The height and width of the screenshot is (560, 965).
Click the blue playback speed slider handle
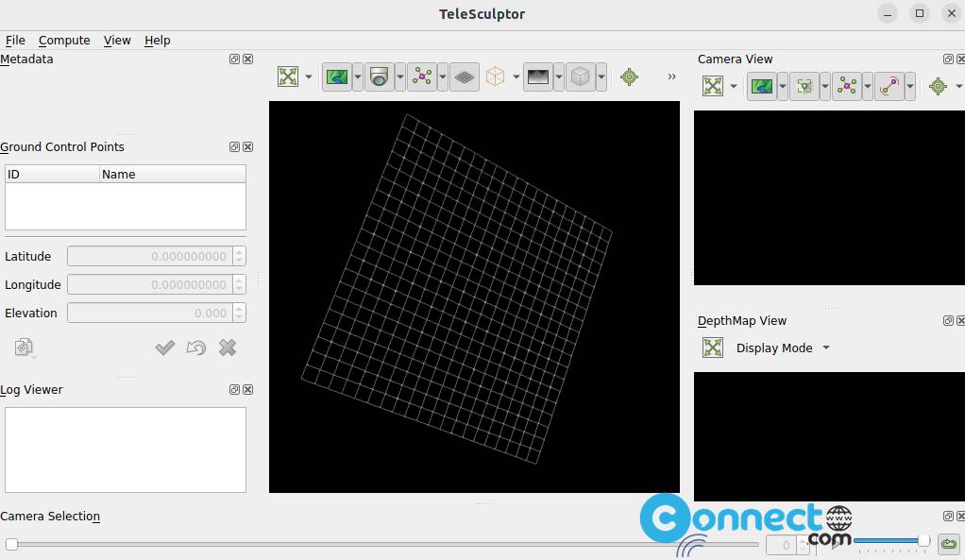click(923, 540)
